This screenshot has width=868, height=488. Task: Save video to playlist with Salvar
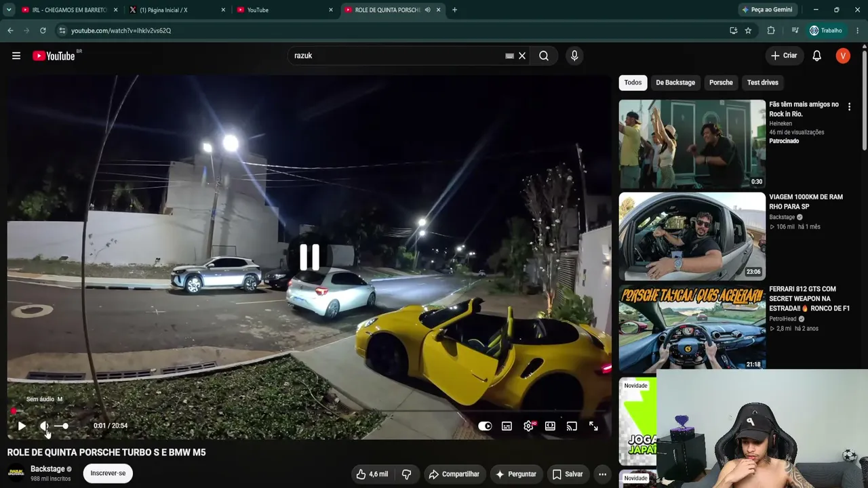(x=568, y=474)
